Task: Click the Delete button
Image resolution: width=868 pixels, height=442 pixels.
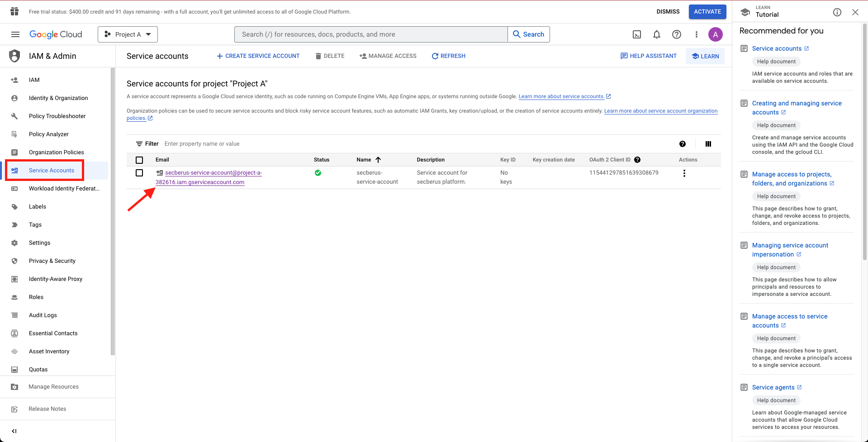Action: click(330, 56)
